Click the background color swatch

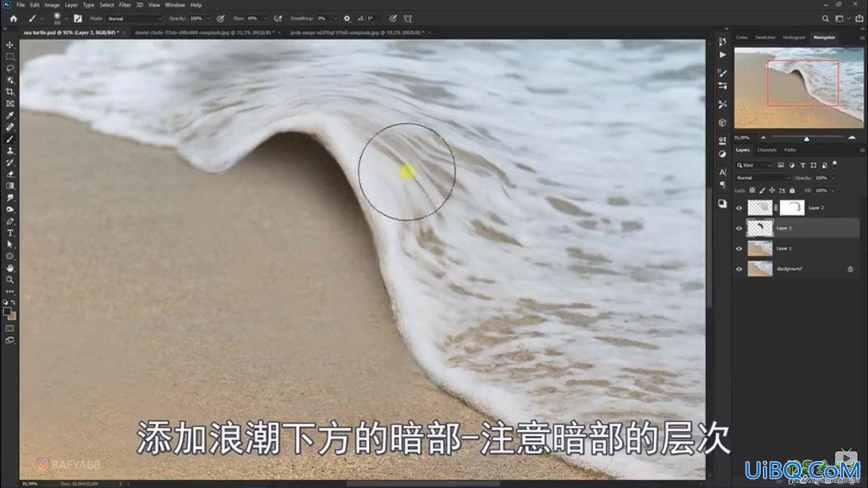12,316
